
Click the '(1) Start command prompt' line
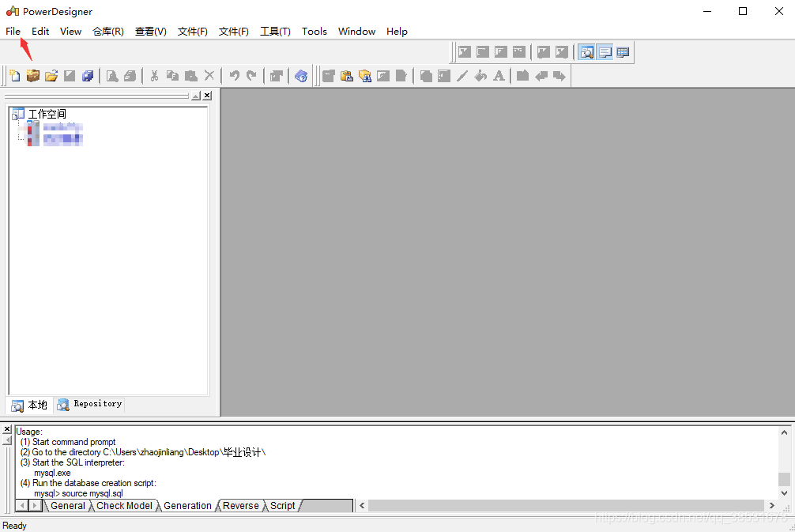(68, 442)
